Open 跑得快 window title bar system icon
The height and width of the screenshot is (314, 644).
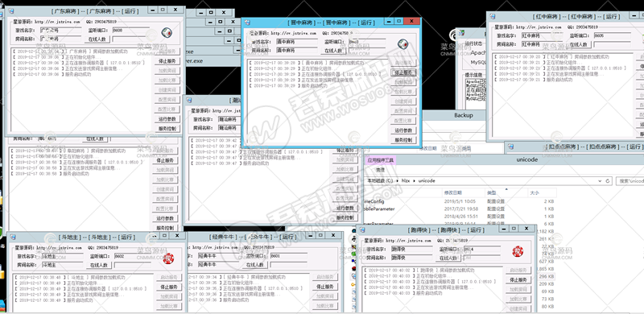[x=362, y=229]
